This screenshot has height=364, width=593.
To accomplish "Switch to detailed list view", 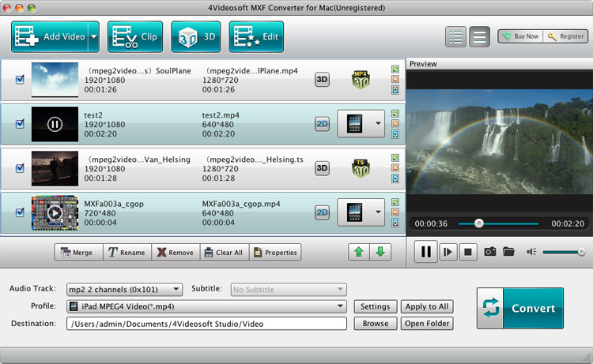I will point(455,36).
